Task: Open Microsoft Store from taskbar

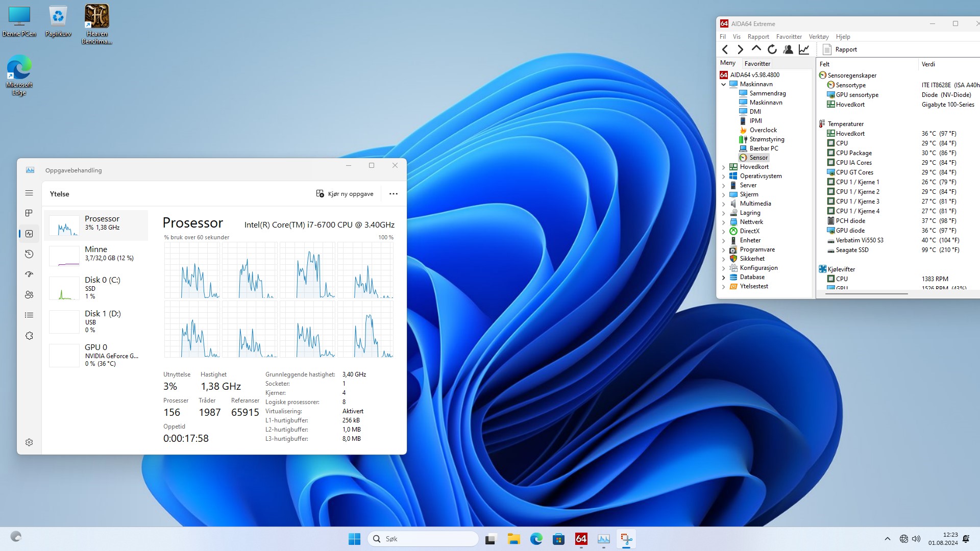Action: [558, 539]
